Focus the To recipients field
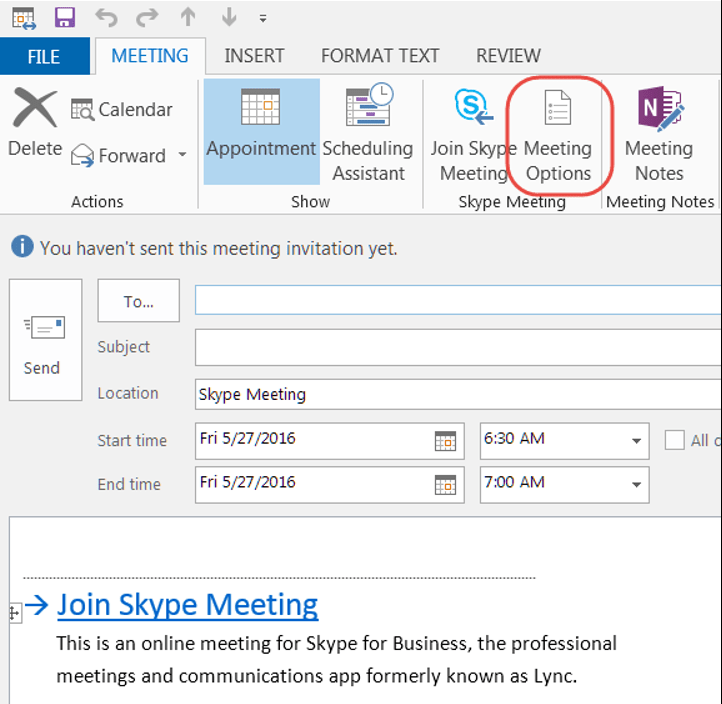 point(458,300)
